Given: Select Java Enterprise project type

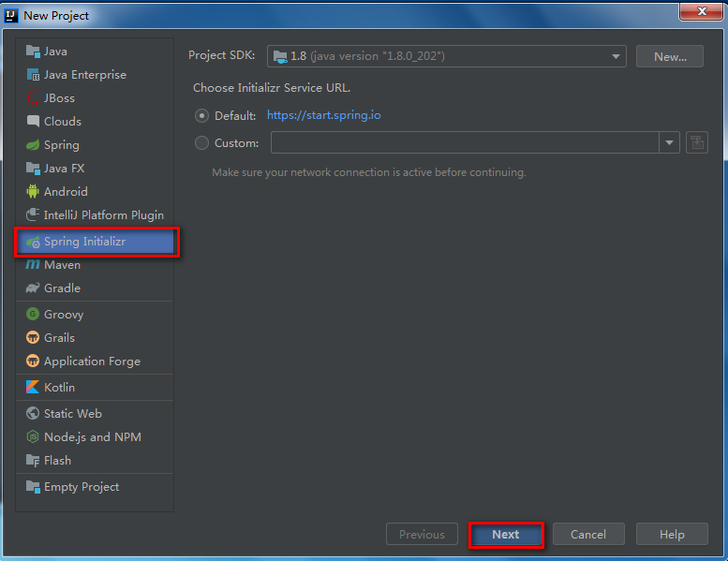Looking at the screenshot, I should [x=85, y=75].
